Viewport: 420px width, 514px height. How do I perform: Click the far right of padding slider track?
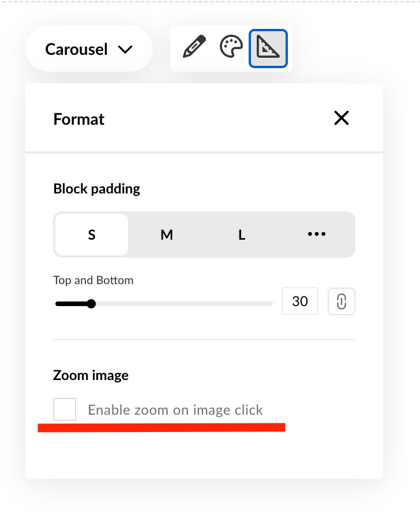pyautogui.click(x=269, y=304)
